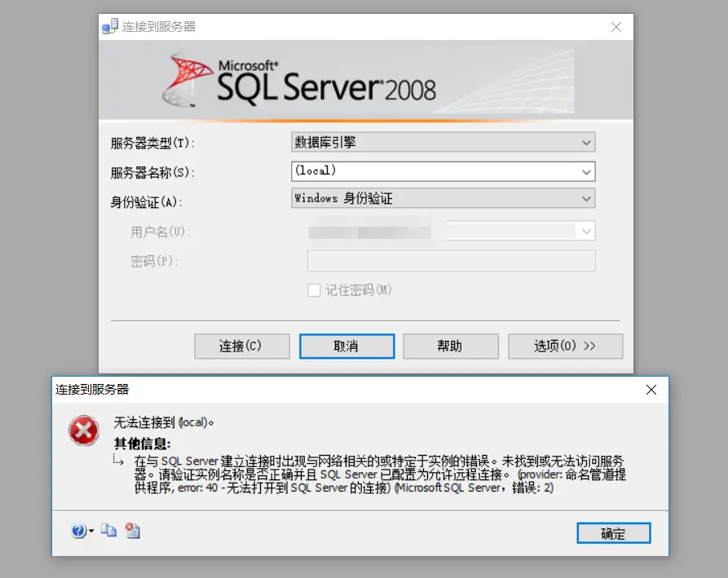Click the SQL Server 2008 logo
Viewport: 728px width, 578px height.
(x=299, y=80)
